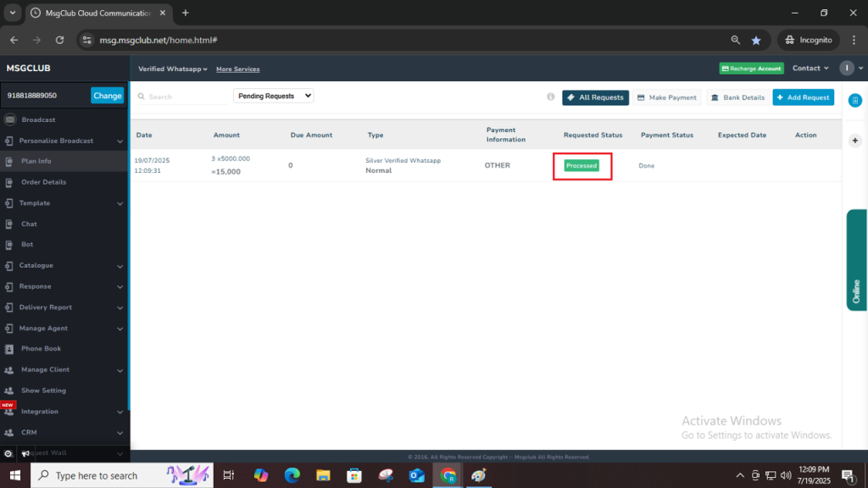Expand the Manage Agent menu
The image size is (868, 488).
(120, 329)
